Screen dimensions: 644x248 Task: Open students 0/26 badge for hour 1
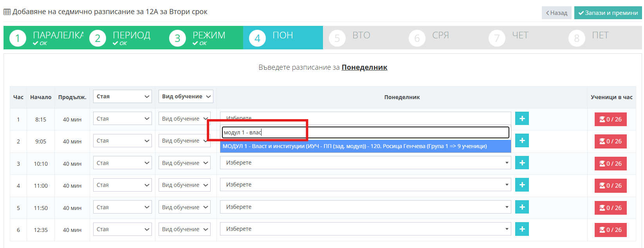click(x=610, y=119)
